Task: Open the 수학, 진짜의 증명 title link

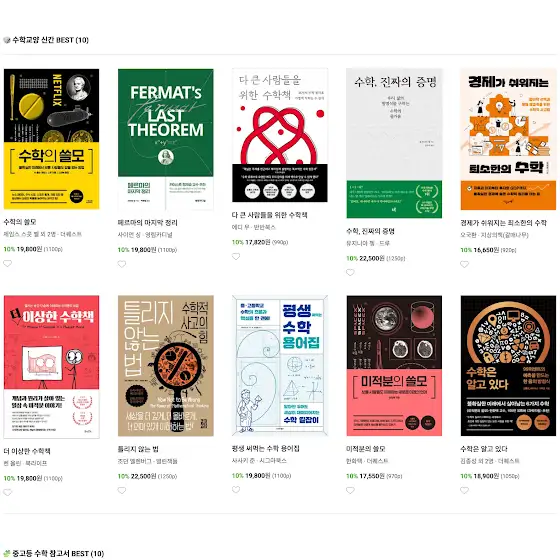Action: (370, 231)
